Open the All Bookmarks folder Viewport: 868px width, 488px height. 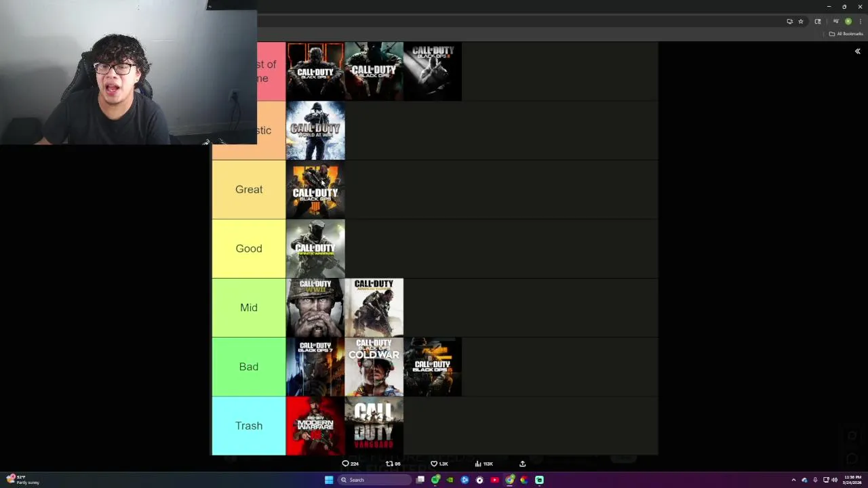(845, 34)
